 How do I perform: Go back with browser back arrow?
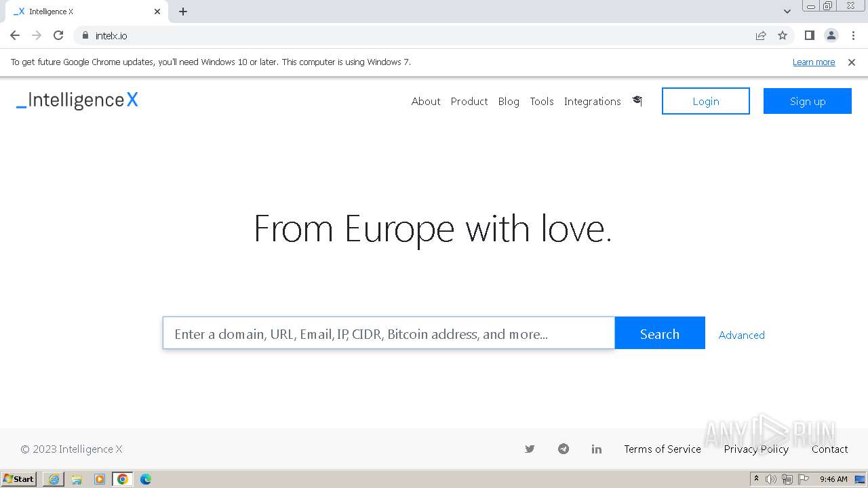pyautogui.click(x=15, y=35)
